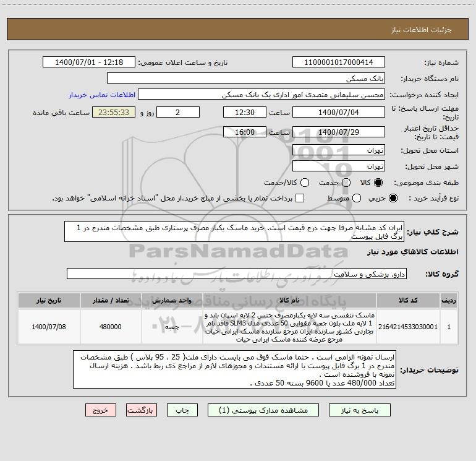Viewport: 476px width, 461px height.
Task: Click the جزئیات اطلاعات نیاز header title
Action: [x=421, y=30]
